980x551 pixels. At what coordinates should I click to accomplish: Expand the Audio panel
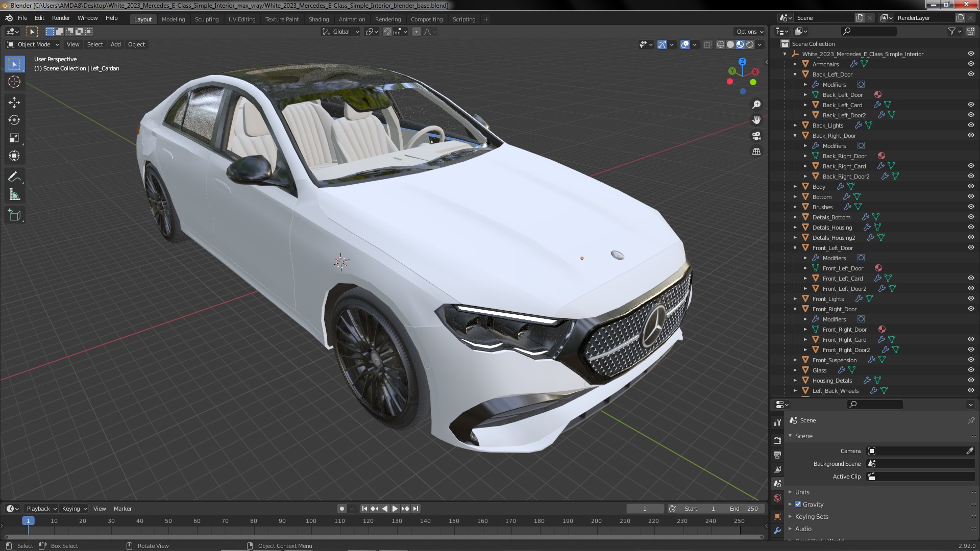[x=803, y=529]
